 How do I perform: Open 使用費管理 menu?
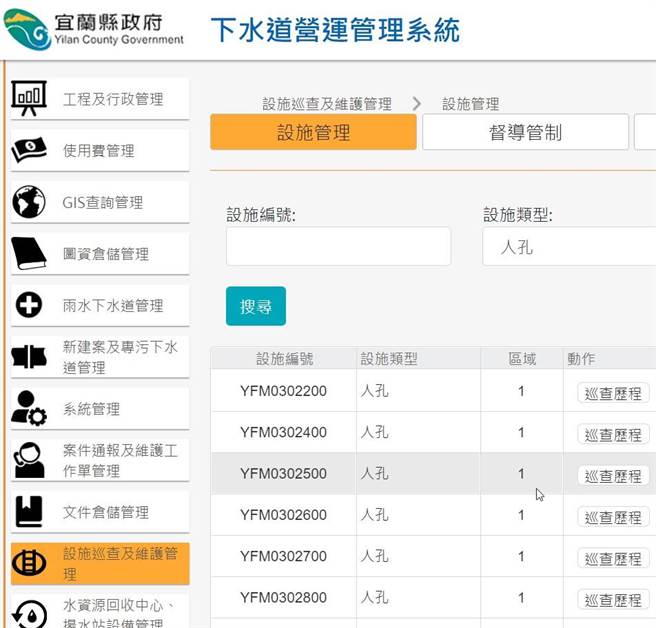coord(100,151)
